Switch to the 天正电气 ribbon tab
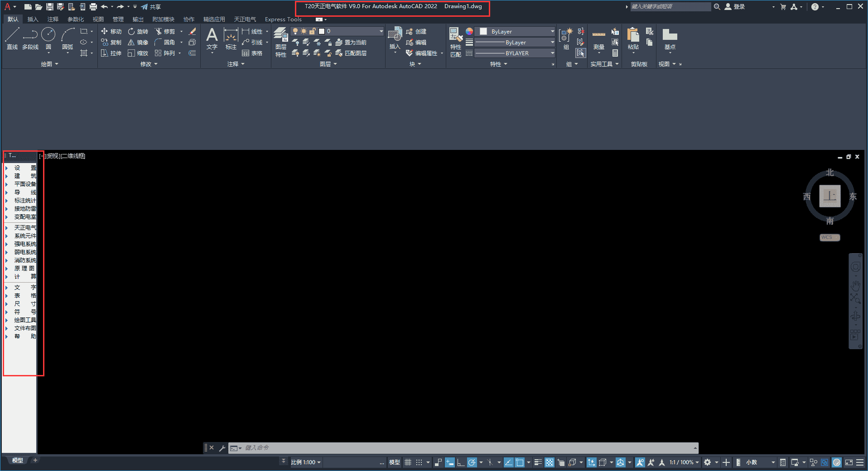Screen dimensions: 868x471 [x=245, y=19]
